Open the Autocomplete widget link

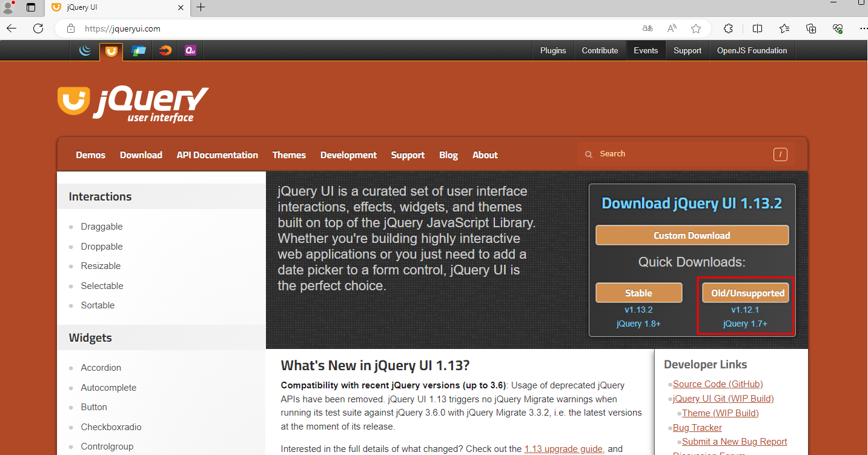tap(108, 388)
